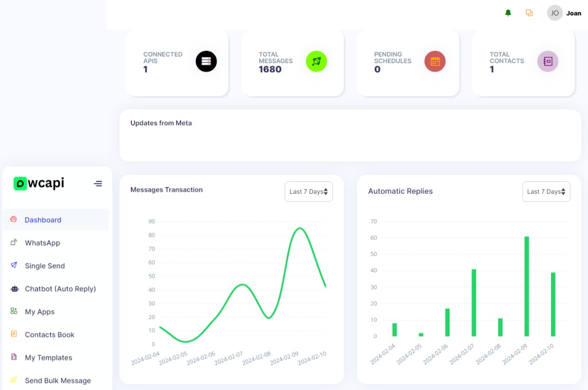588x390 pixels.
Task: Go to Send Bulk Message
Action: point(58,380)
